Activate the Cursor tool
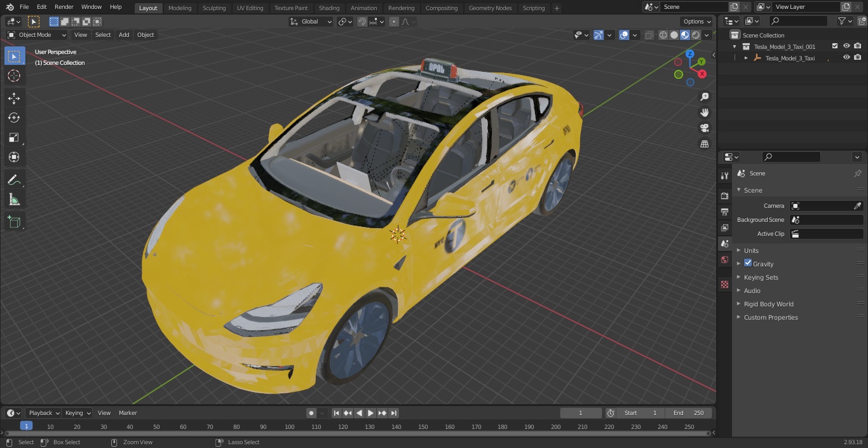 (x=14, y=76)
